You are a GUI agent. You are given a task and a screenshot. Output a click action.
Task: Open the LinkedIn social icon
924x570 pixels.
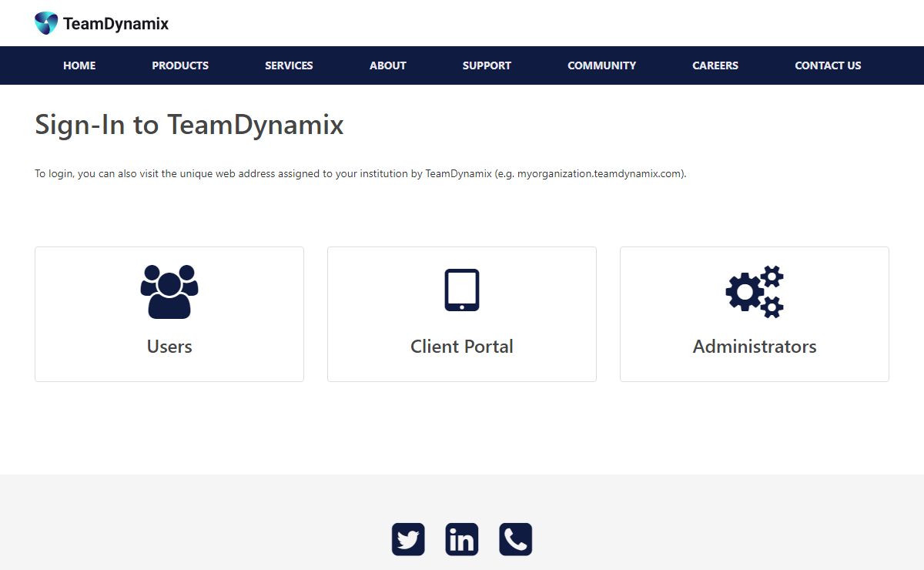[x=462, y=539]
